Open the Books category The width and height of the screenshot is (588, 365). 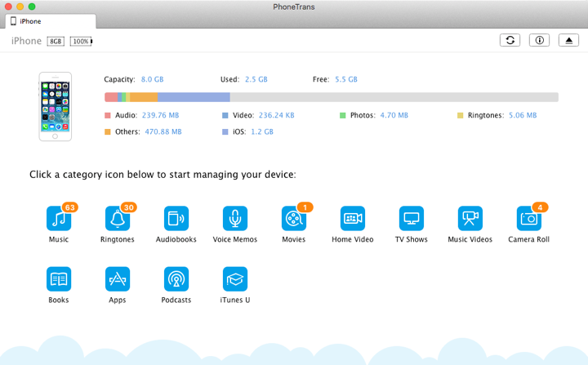59,278
